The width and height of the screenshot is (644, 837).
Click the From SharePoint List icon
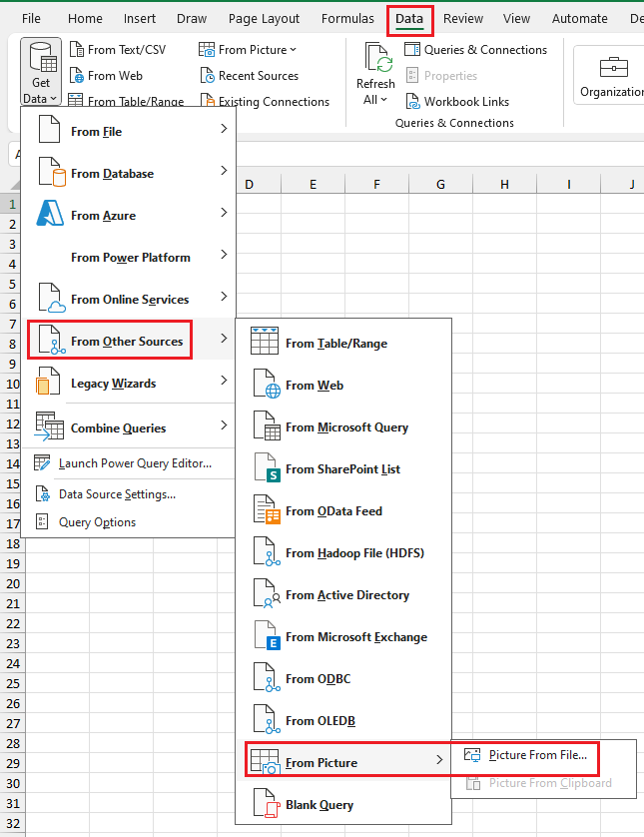(267, 467)
